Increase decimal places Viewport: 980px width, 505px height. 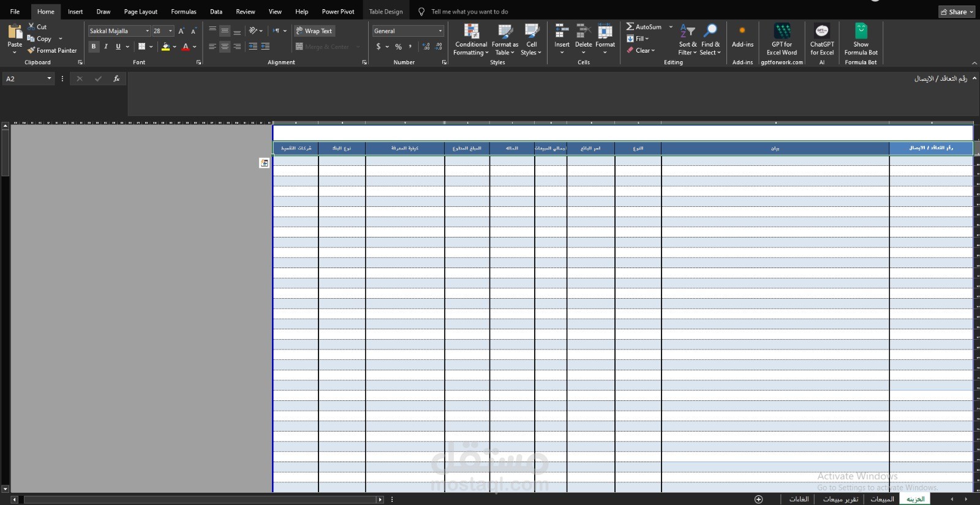click(x=426, y=47)
